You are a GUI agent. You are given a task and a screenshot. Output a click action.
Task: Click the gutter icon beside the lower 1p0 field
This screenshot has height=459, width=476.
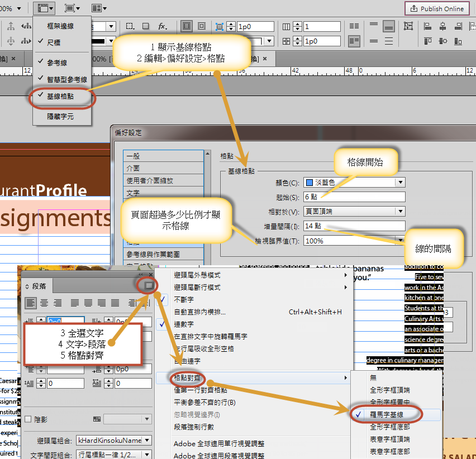coord(286,41)
